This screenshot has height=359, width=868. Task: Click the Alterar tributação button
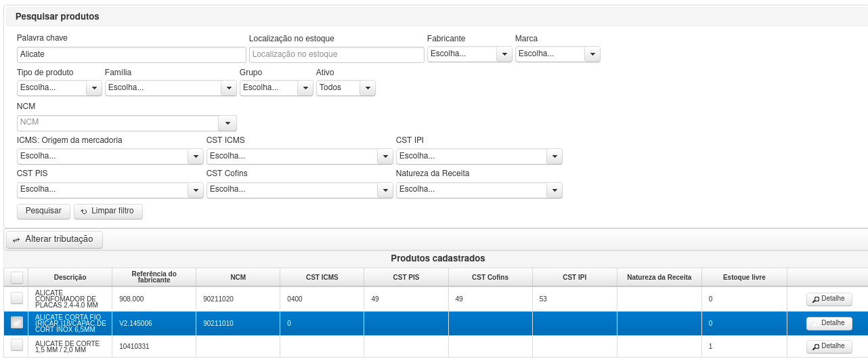54,240
